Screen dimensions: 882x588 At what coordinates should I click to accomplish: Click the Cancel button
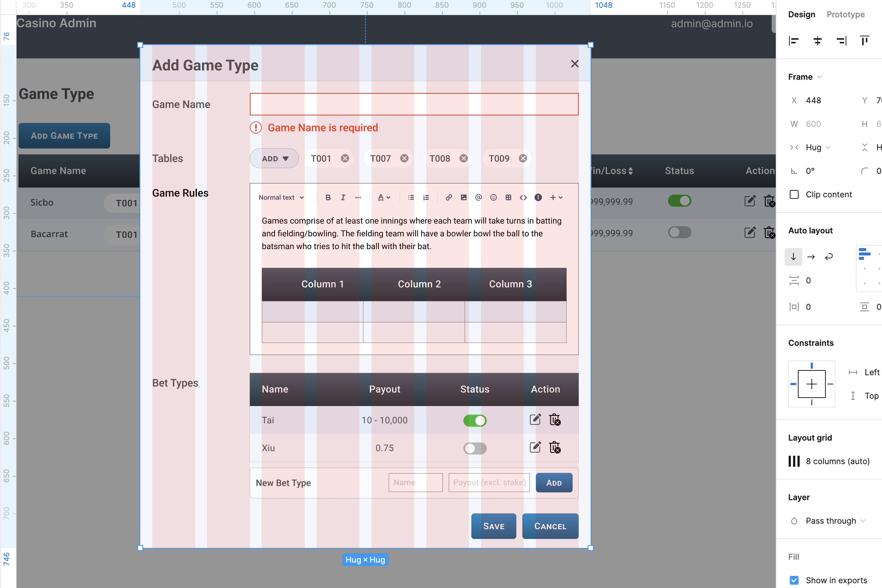(550, 526)
